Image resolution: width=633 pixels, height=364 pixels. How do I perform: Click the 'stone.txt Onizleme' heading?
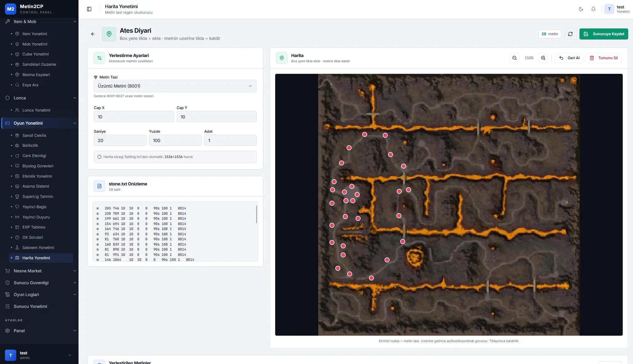[128, 184]
